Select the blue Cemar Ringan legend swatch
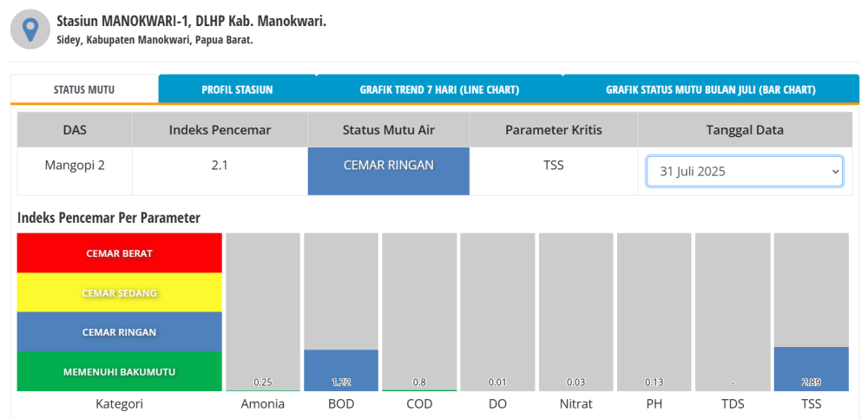Image resolution: width=868 pixels, height=419 pixels. (119, 331)
